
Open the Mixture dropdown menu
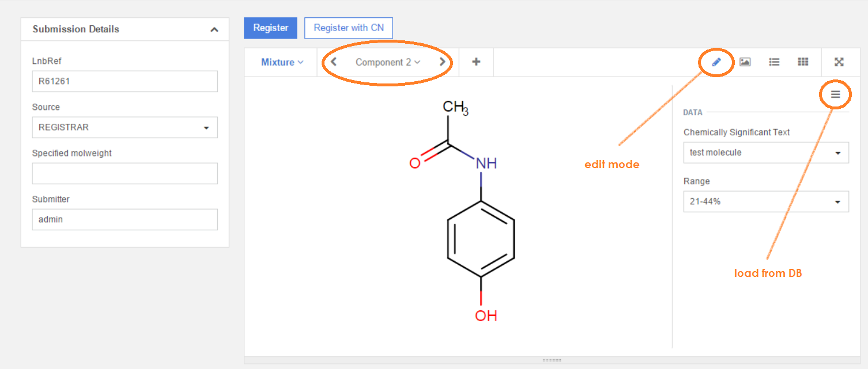(282, 62)
